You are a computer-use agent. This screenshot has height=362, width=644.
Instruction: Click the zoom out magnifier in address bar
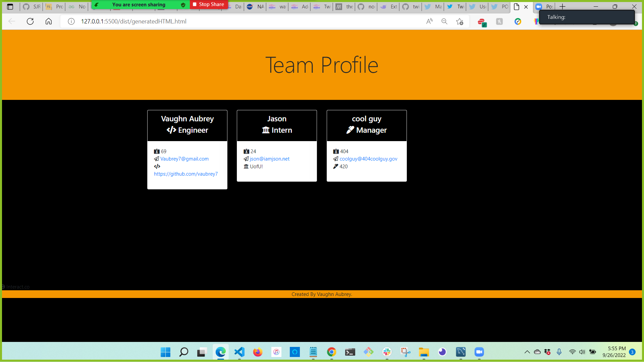coord(444,21)
